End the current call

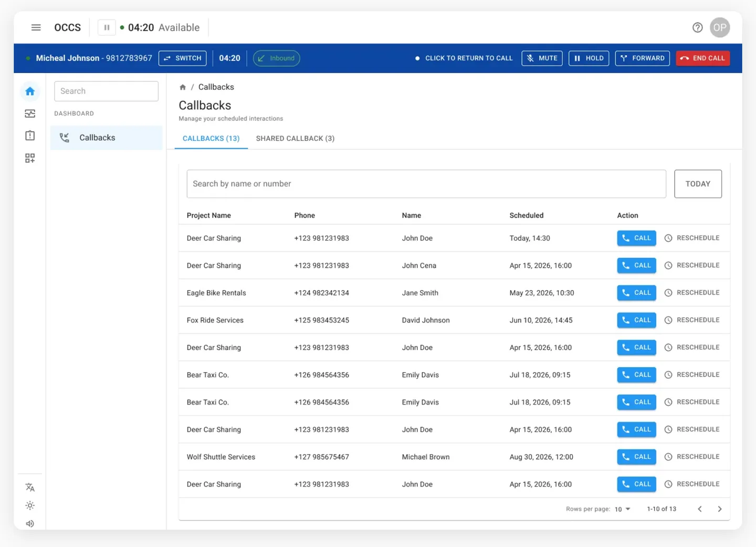click(702, 58)
